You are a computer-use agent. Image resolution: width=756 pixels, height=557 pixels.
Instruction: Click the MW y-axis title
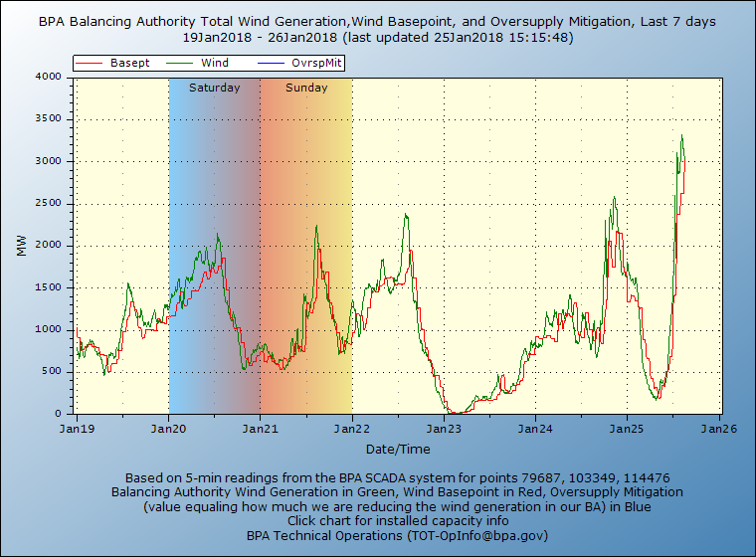click(x=22, y=246)
